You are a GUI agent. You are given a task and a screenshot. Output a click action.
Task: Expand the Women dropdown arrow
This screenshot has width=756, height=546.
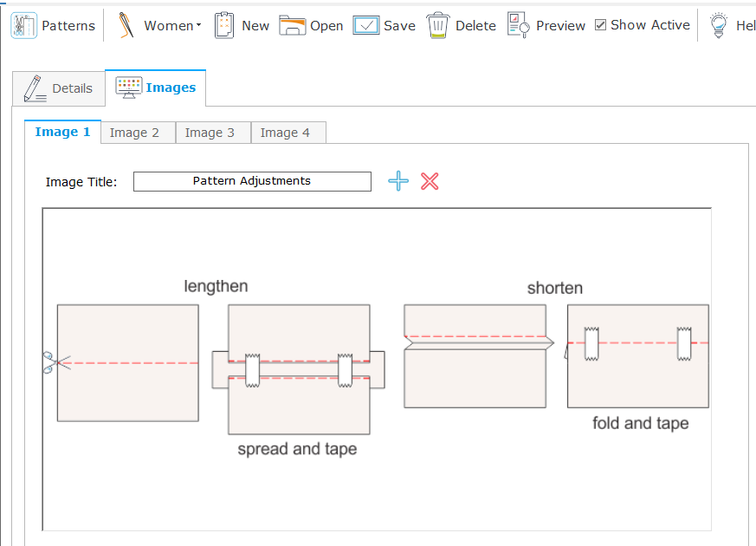(198, 25)
